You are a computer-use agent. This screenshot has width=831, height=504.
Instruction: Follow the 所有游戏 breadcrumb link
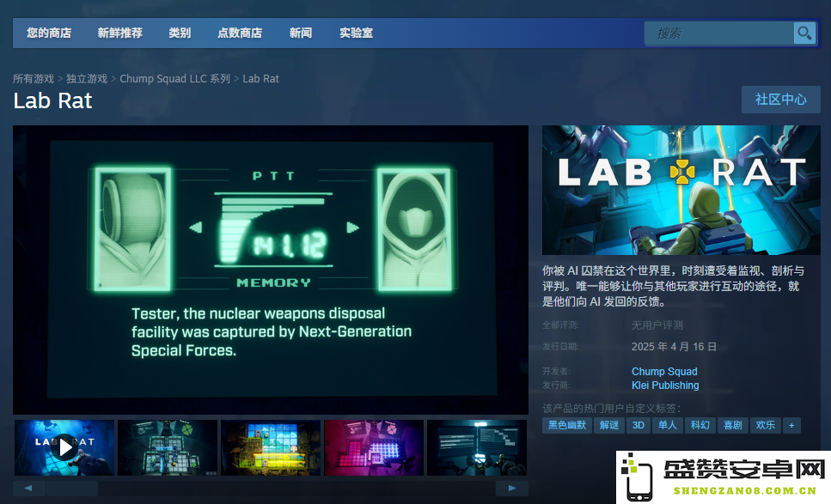[x=34, y=79]
